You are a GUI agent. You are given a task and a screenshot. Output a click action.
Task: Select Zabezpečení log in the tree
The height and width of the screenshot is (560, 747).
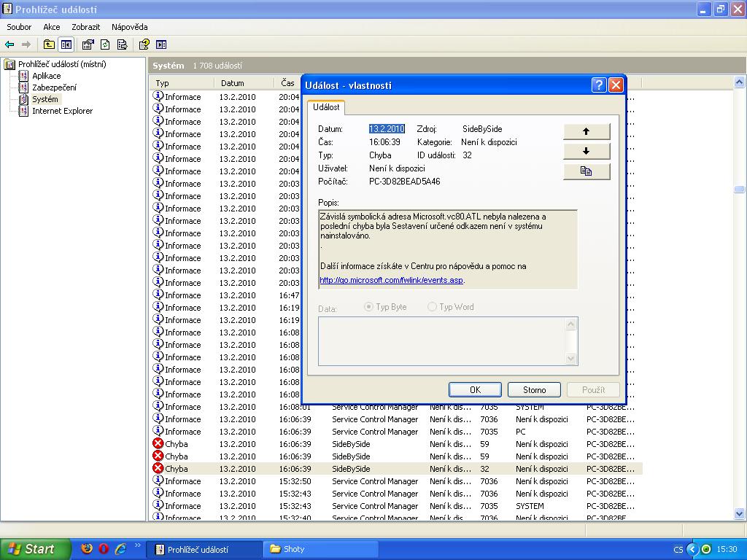(53, 87)
